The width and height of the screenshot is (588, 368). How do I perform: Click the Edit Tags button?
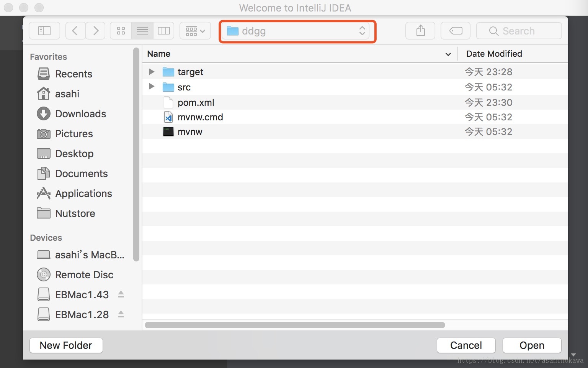click(456, 31)
